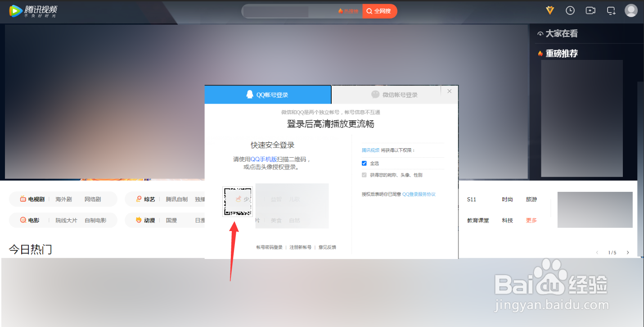Open the 电视剧 category
Screen dimensions: 644x327
click(x=32, y=199)
